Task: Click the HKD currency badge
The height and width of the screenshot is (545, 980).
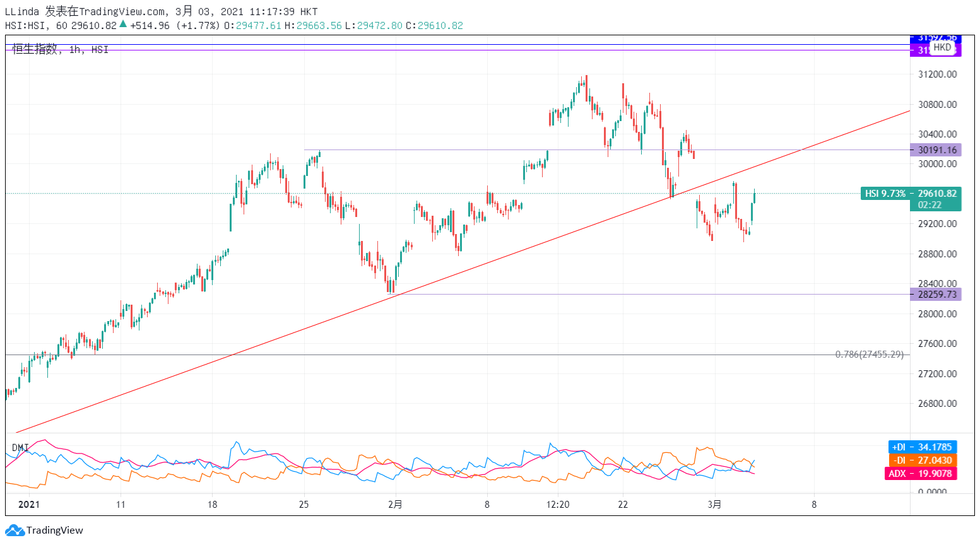Action: click(x=942, y=47)
